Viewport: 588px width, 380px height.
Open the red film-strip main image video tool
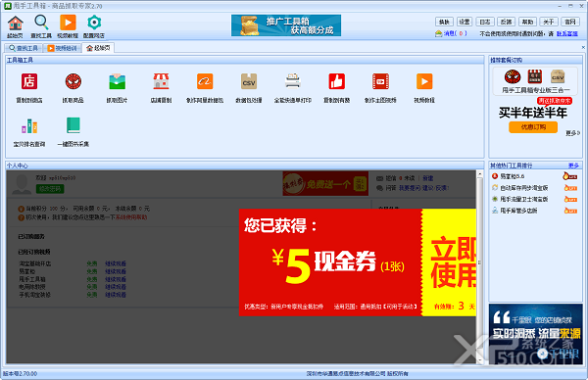click(x=380, y=81)
